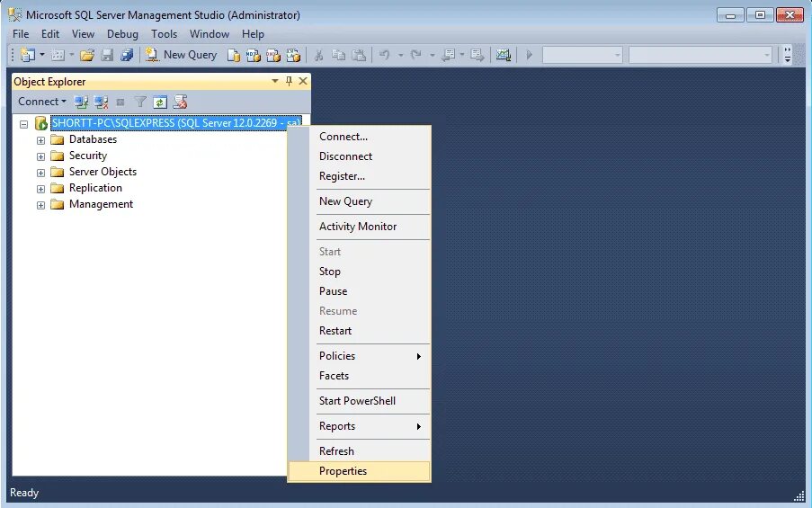Viewport: 812px width, 508px height.
Task: Open the New Project dropdown arrow
Action: pos(42,55)
